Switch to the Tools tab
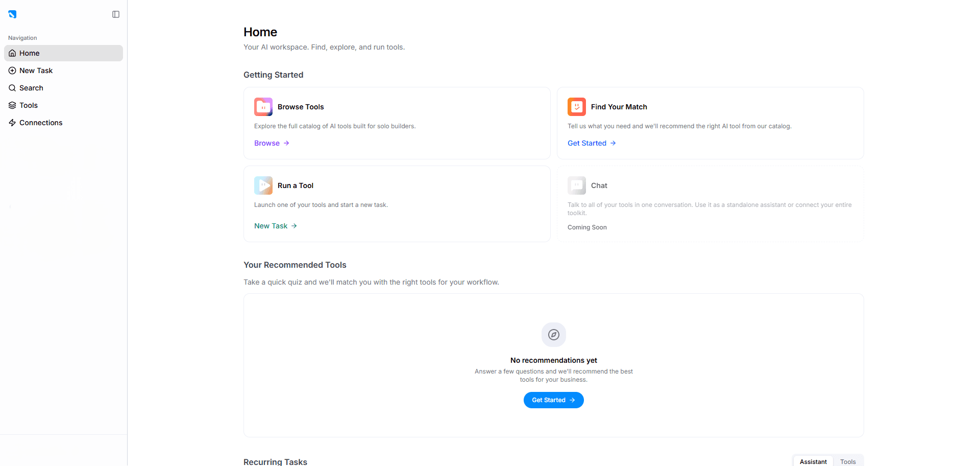This screenshot has height=466, width=980. point(848,461)
